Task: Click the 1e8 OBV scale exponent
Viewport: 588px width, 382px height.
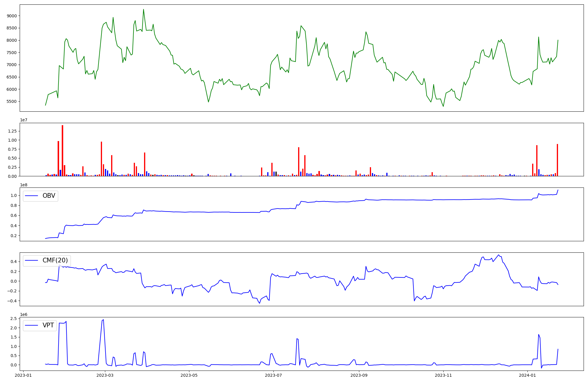Action: click(24, 185)
